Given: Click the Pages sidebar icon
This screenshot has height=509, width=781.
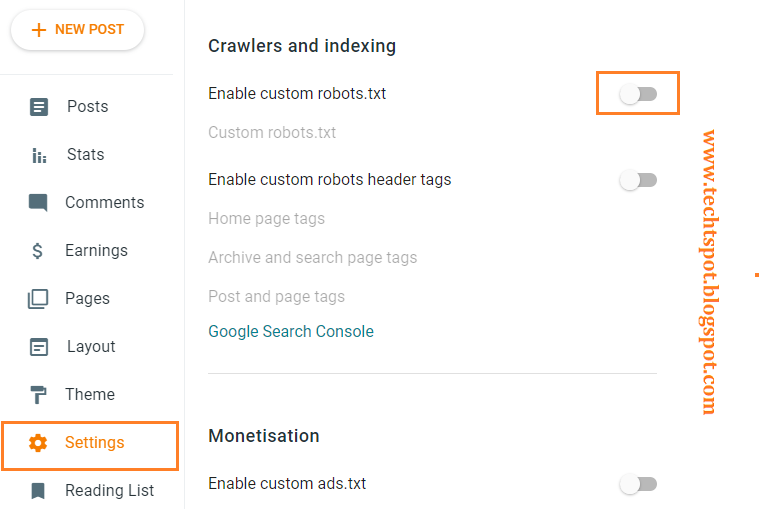Looking at the screenshot, I should click(x=39, y=299).
